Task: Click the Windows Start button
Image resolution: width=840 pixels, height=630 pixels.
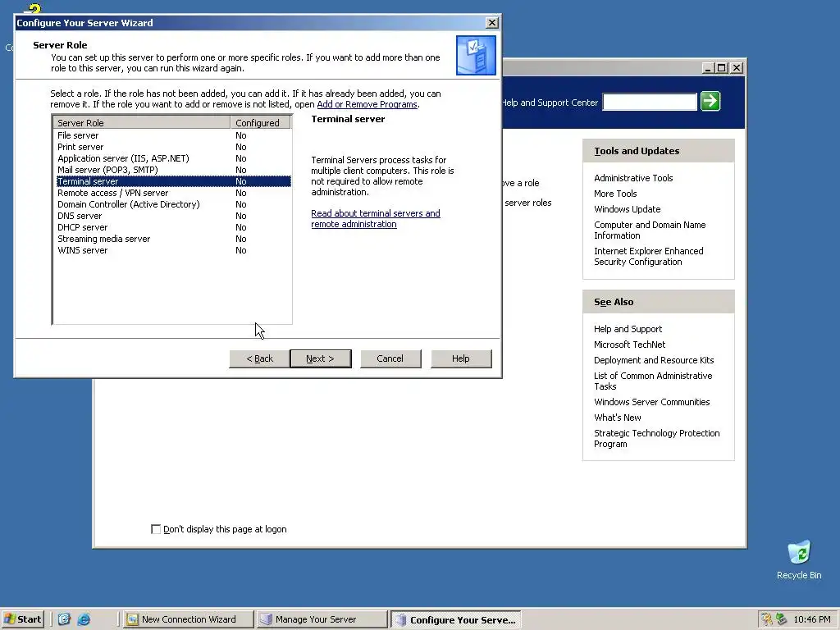Action: (22, 619)
